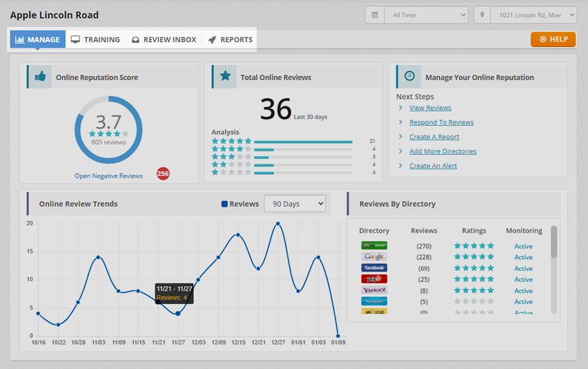
Task: Open the Review Inbox tab
Action: tap(164, 39)
